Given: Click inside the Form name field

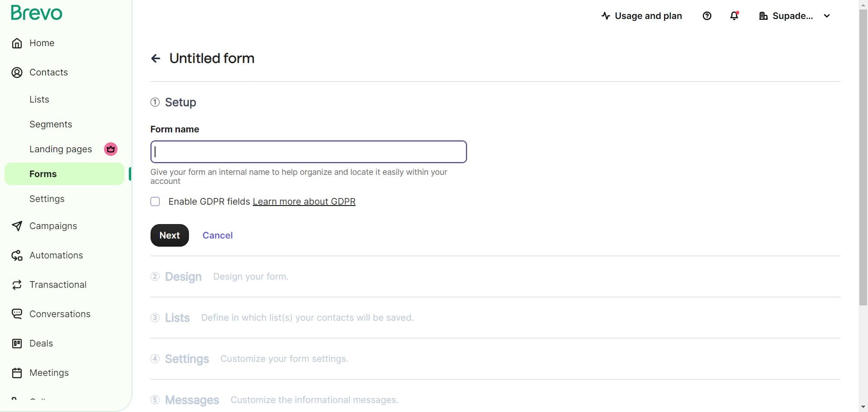Looking at the screenshot, I should 308,151.
